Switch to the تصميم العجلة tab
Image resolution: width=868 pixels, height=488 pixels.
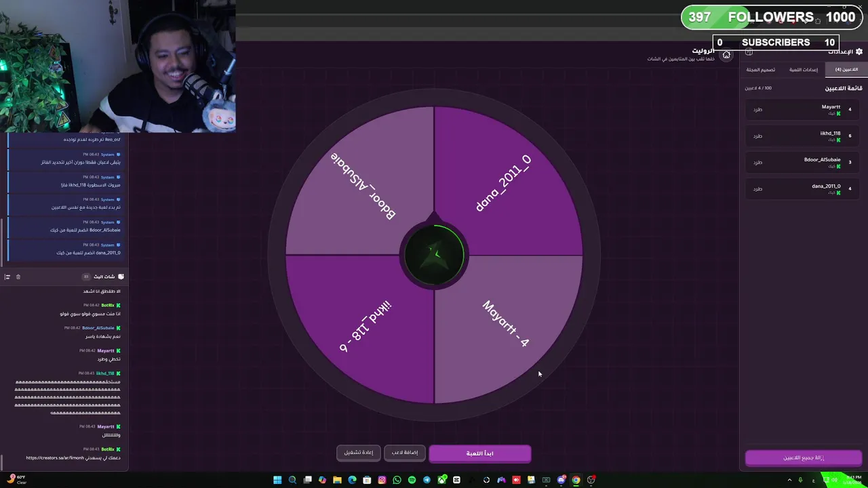[x=761, y=69]
